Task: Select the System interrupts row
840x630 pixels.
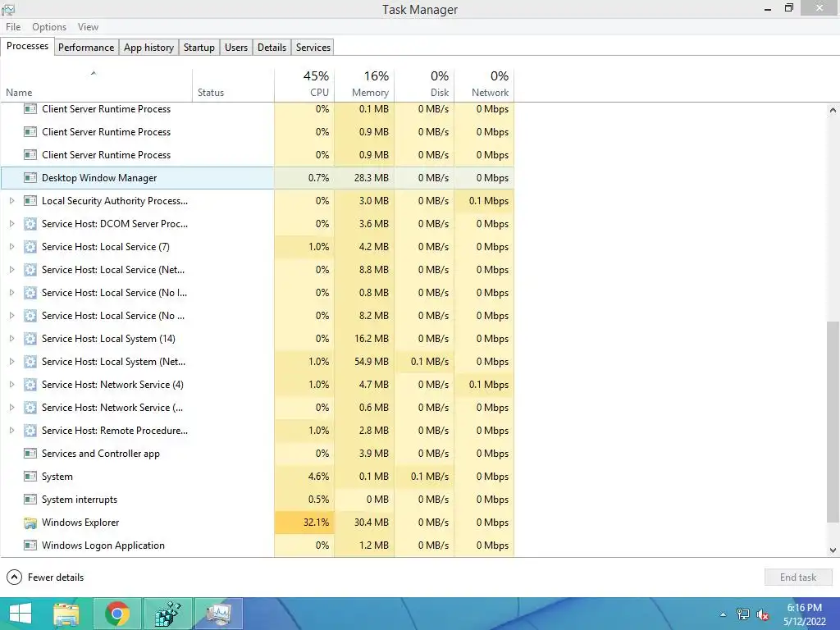Action: point(257,500)
